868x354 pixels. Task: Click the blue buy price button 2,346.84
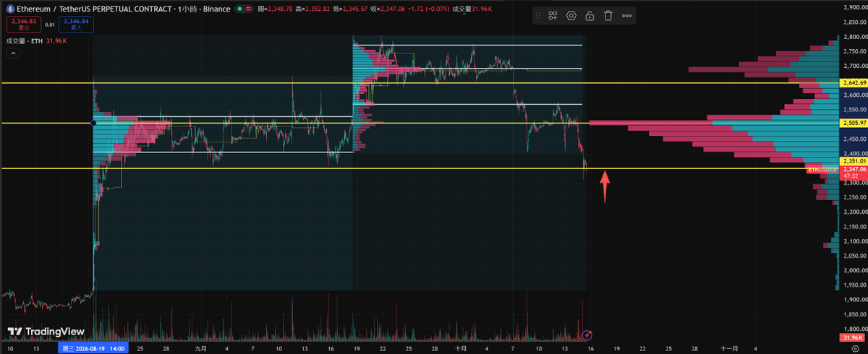point(76,25)
